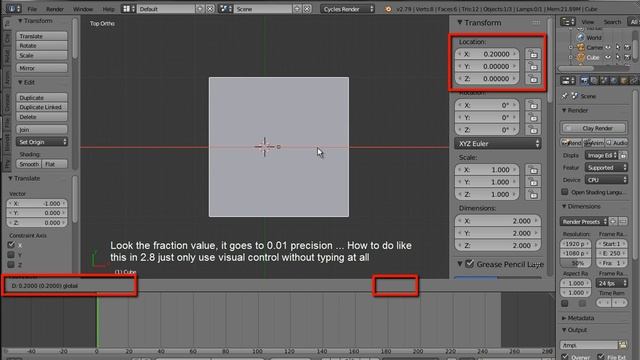Delete the Default screen layout with X icon
The height and width of the screenshot is (360, 640).
(x=210, y=9)
